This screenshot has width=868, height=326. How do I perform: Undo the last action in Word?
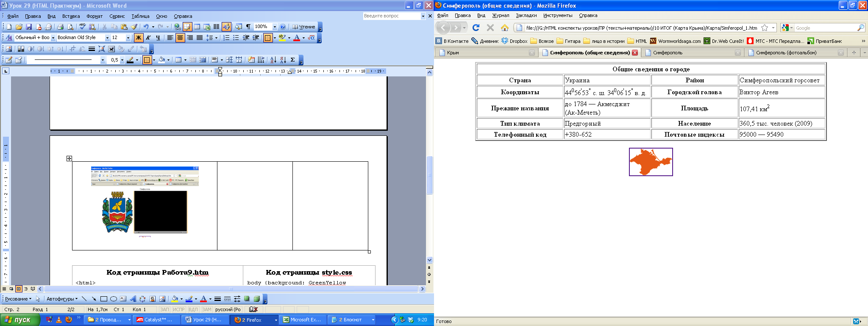point(146,27)
